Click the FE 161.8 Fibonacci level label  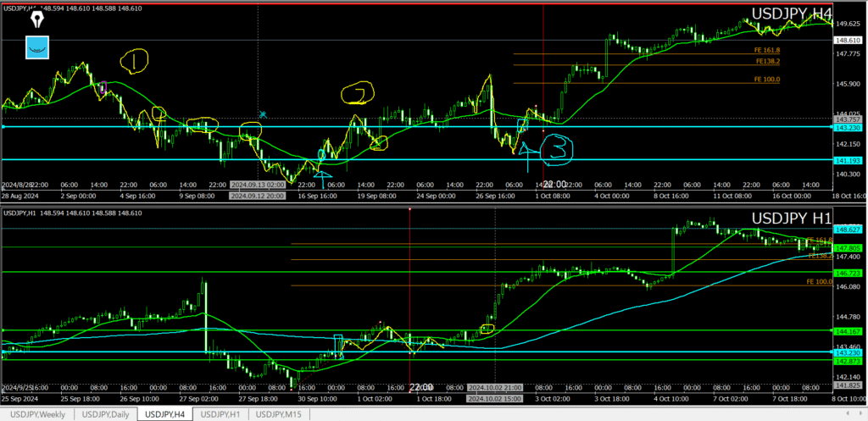tap(766, 50)
